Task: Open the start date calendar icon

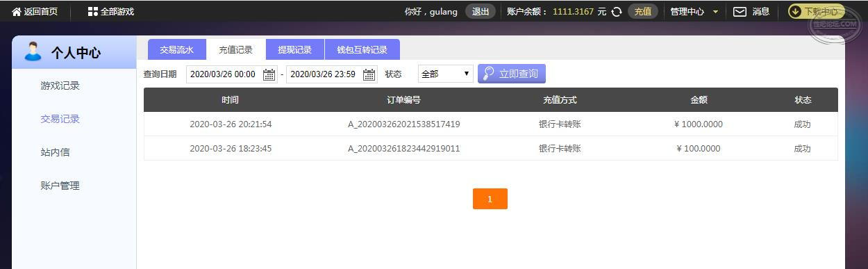Action: click(x=269, y=74)
